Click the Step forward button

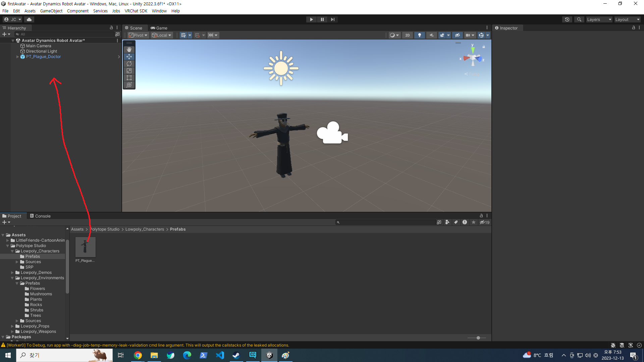point(332,19)
